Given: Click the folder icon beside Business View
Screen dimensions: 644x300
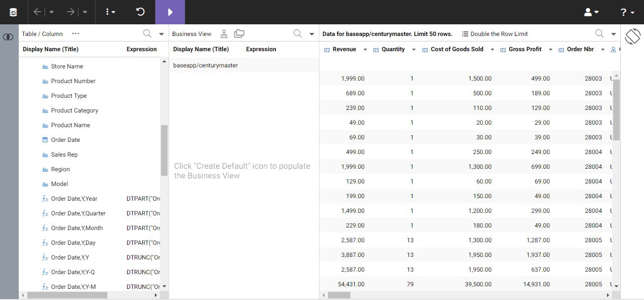Looking at the screenshot, I should pos(239,34).
